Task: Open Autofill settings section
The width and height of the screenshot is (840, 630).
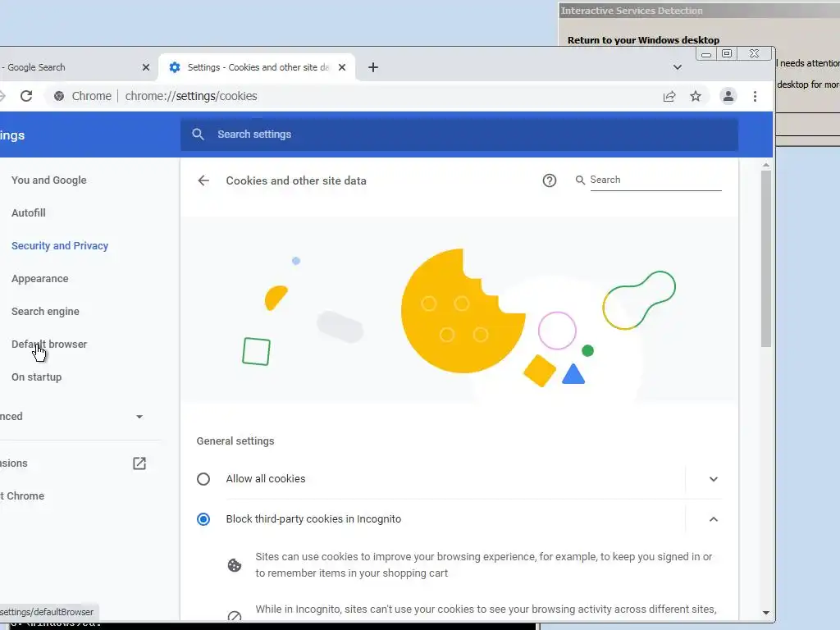Action: [x=29, y=212]
